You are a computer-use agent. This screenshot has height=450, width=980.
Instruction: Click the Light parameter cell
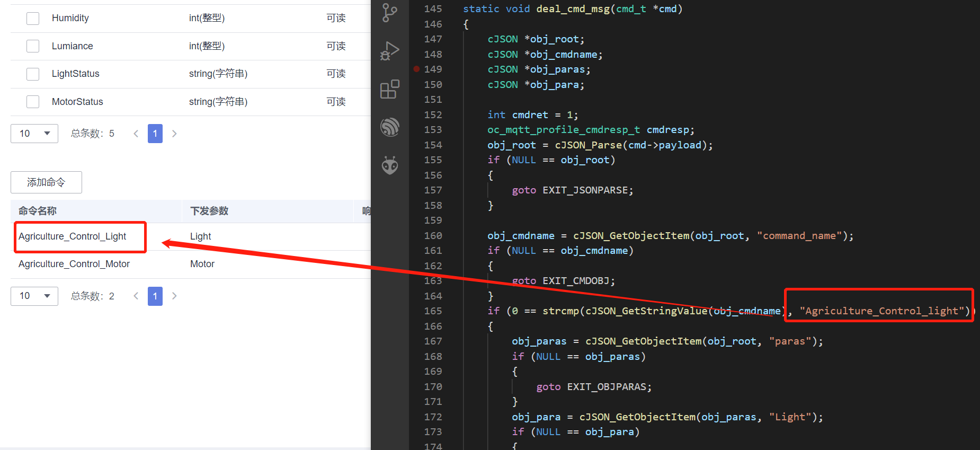pyautogui.click(x=201, y=236)
